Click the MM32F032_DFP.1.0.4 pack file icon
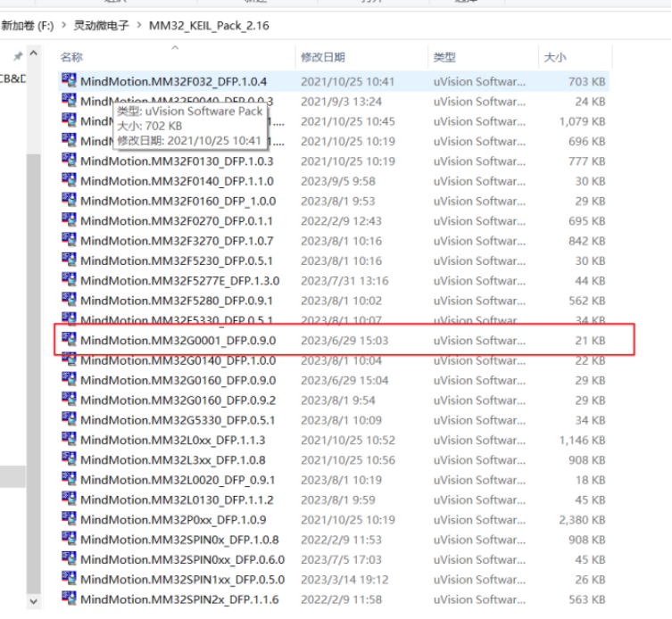Image resolution: width=672 pixels, height=619 pixels. (69, 81)
